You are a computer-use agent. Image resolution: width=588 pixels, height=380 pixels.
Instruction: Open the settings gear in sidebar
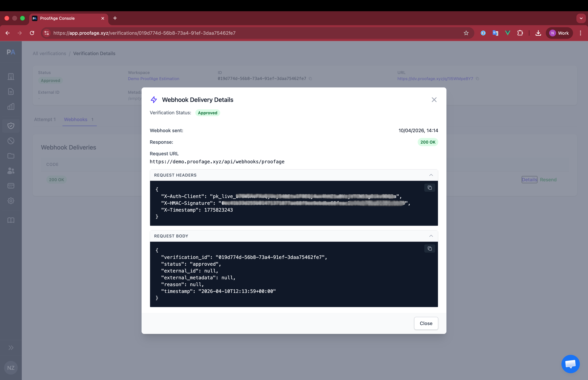(x=11, y=201)
